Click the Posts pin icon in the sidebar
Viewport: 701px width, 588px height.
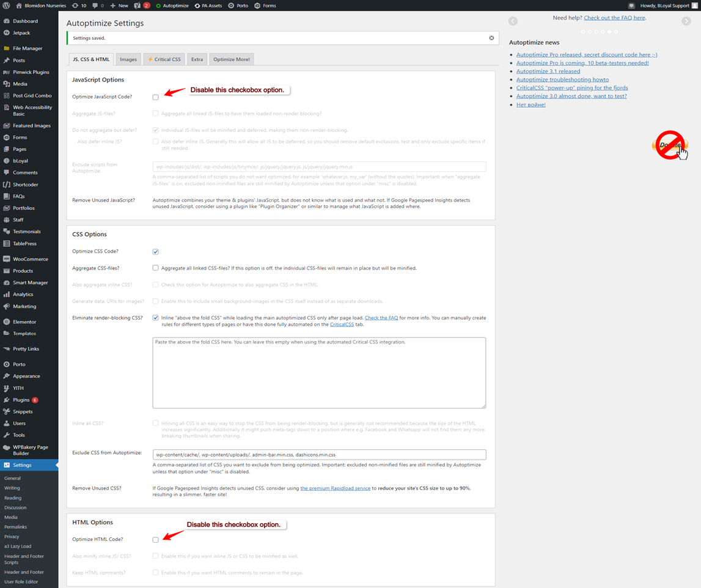6,61
